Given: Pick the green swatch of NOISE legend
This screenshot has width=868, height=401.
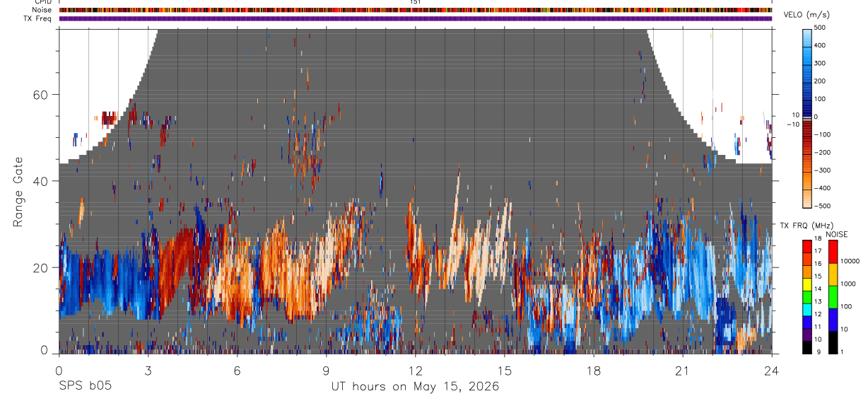Looking at the screenshot, I should click(833, 297).
